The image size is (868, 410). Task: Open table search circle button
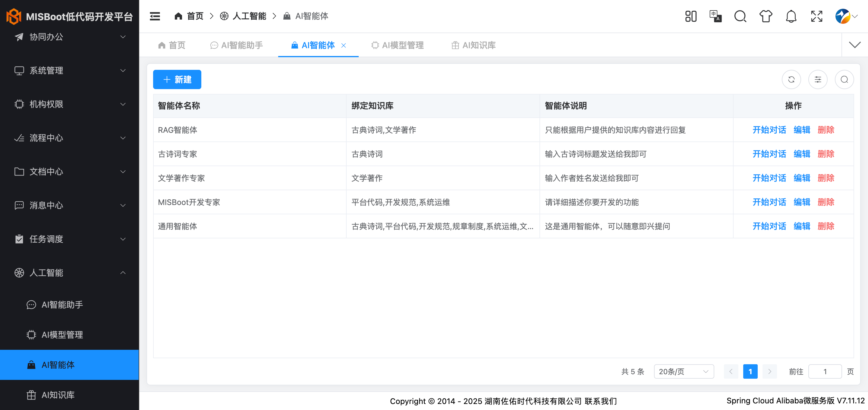coord(844,79)
